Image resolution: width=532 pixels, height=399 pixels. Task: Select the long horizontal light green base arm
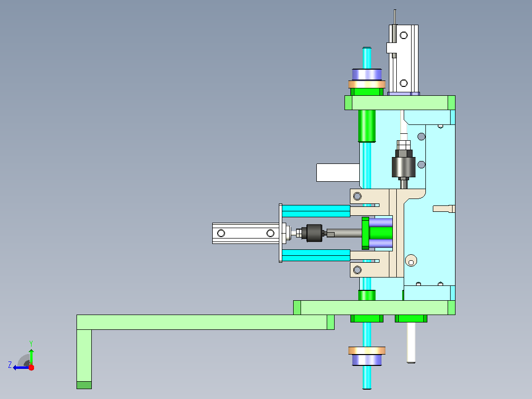[205, 322]
